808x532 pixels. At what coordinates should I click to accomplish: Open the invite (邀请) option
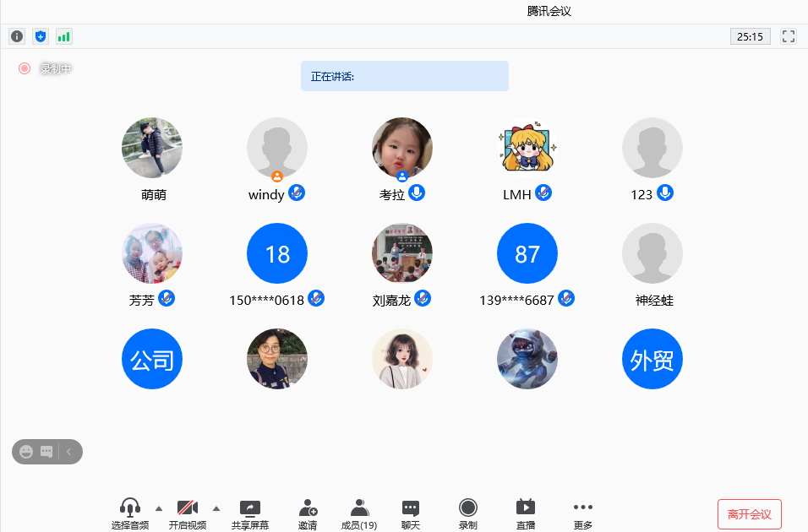pyautogui.click(x=308, y=513)
